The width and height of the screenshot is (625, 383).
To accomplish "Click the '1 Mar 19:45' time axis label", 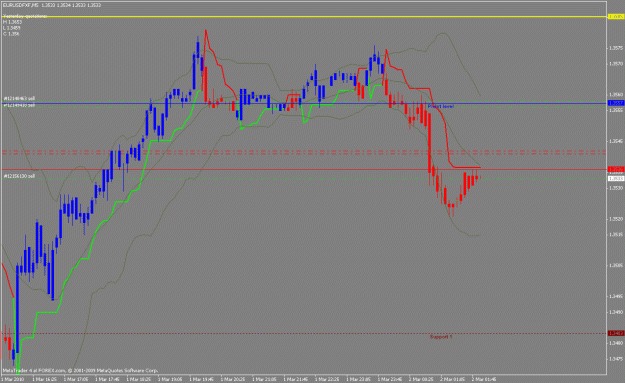I will [x=201, y=379].
